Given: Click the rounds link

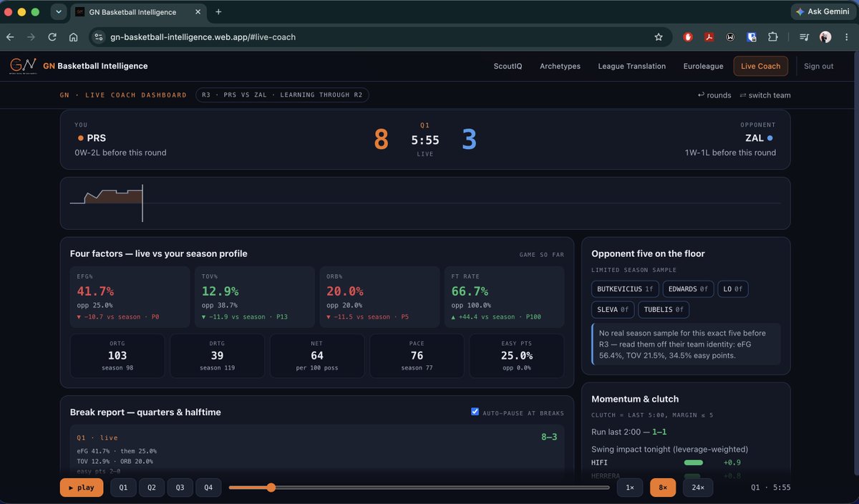Looking at the screenshot, I should [714, 95].
